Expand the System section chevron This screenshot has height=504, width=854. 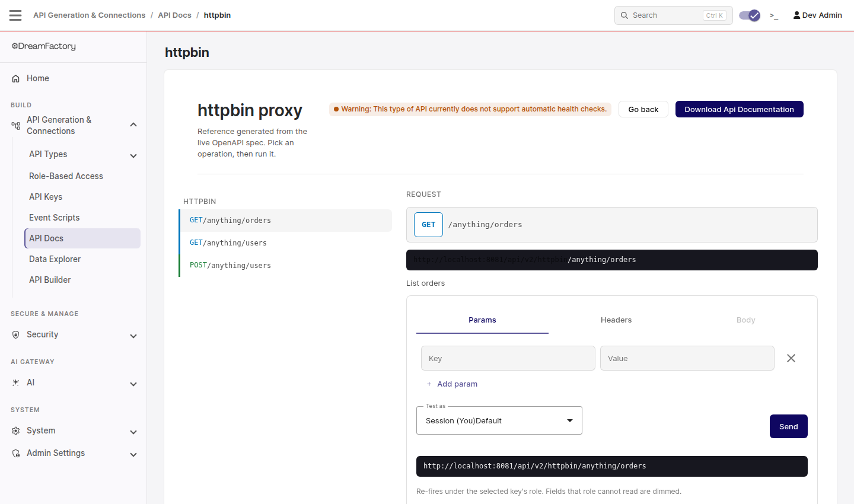point(133,432)
